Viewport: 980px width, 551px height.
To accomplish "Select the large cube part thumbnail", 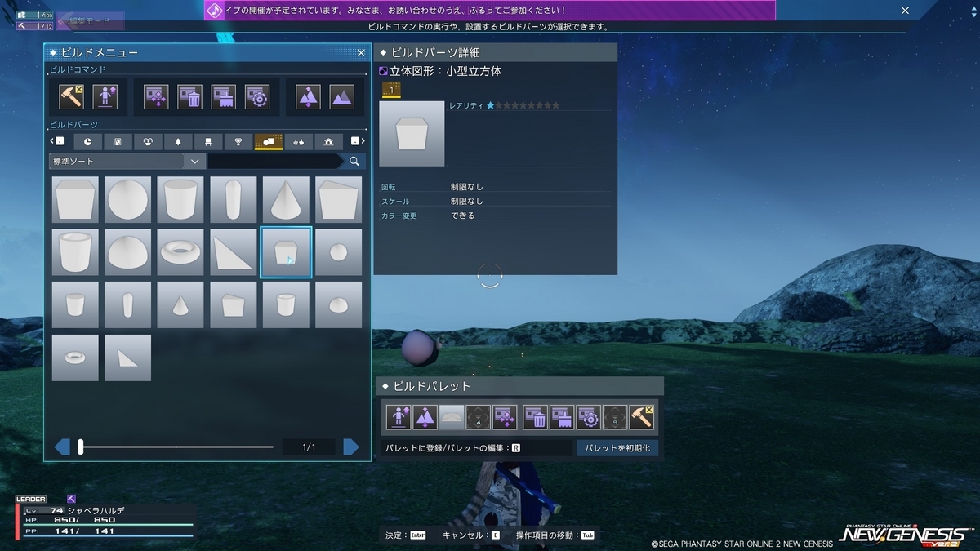I will [x=75, y=199].
